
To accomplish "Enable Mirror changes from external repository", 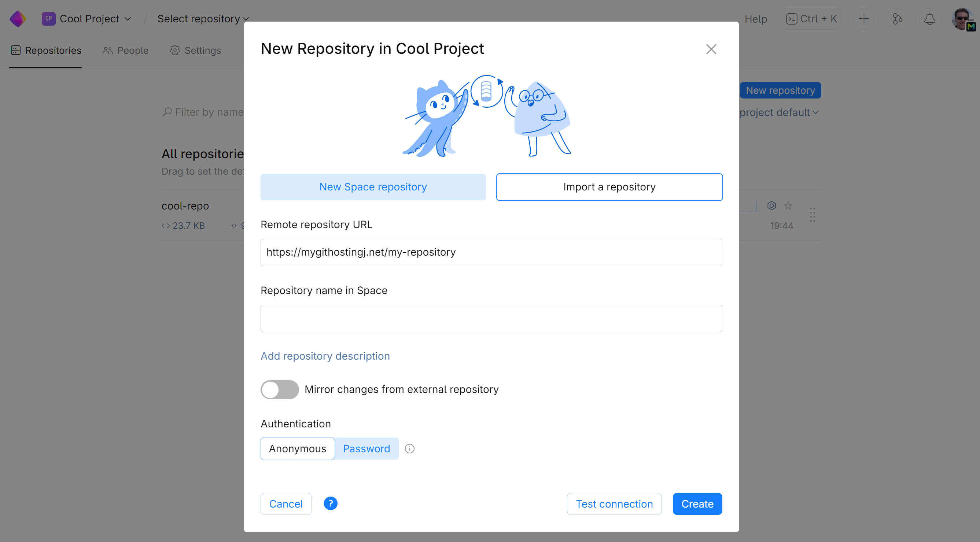I will [x=280, y=390].
